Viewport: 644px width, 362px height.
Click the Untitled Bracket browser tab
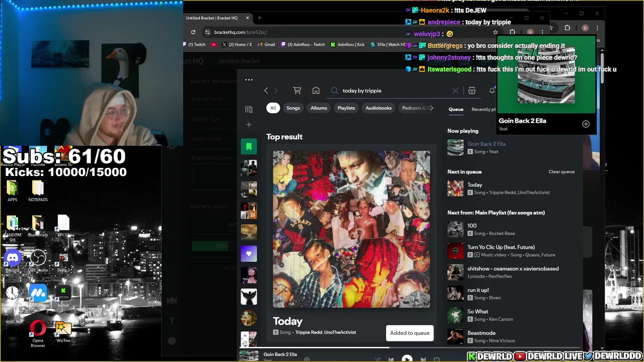[217, 18]
